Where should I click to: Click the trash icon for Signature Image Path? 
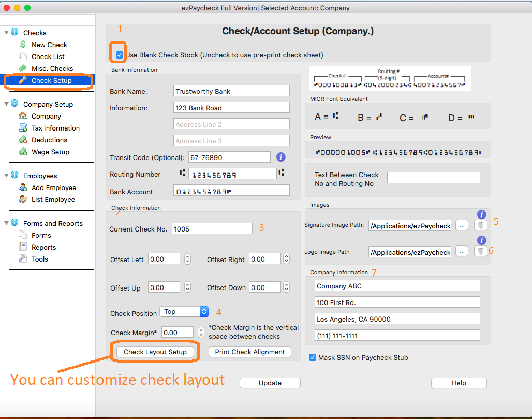[481, 225]
